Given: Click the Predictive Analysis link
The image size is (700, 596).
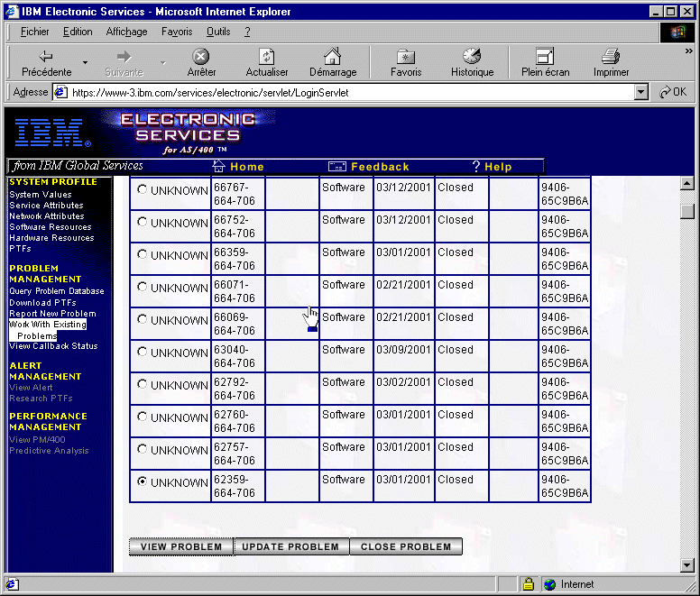Looking at the screenshot, I should pos(49,451).
